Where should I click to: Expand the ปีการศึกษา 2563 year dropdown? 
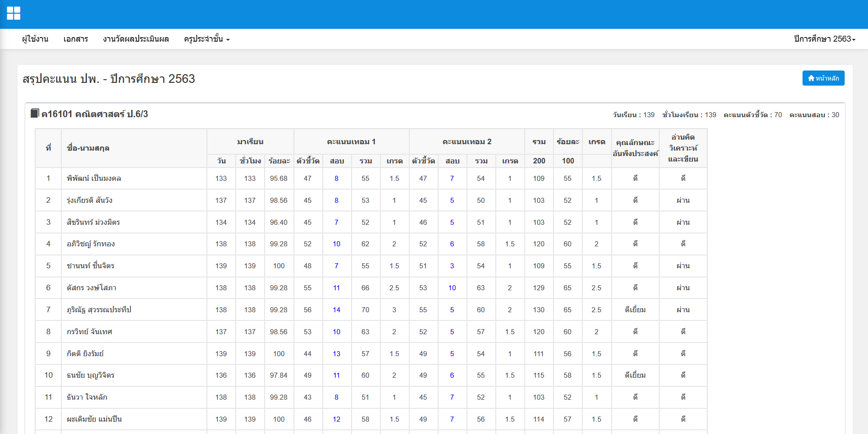tap(825, 39)
